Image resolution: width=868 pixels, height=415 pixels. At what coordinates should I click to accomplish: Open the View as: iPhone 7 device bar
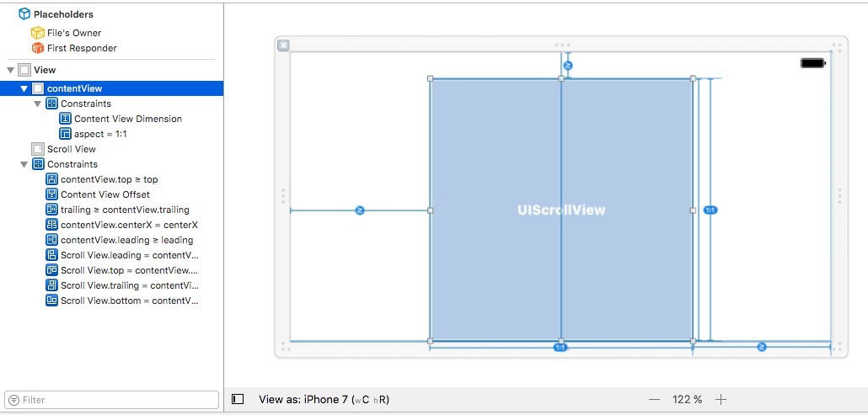[x=324, y=400]
